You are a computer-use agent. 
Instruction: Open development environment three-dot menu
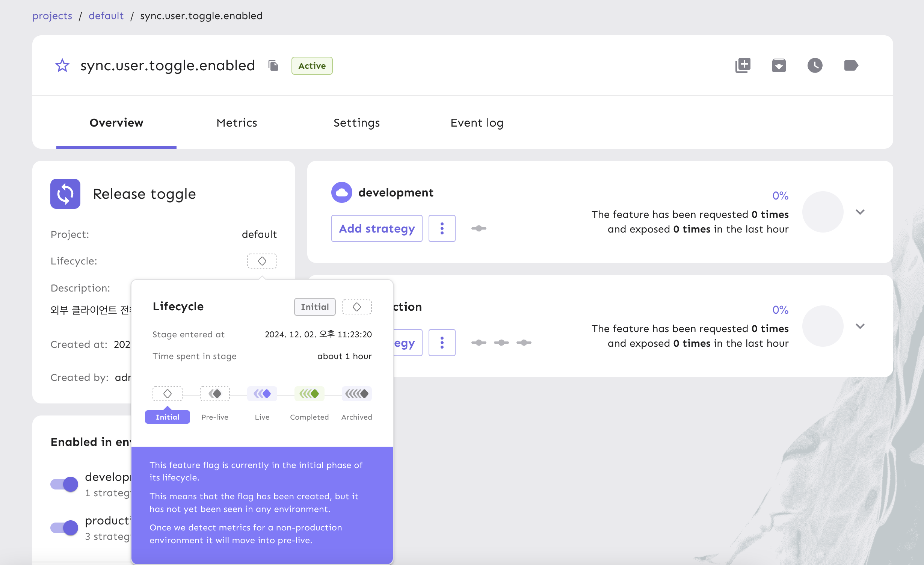442,228
